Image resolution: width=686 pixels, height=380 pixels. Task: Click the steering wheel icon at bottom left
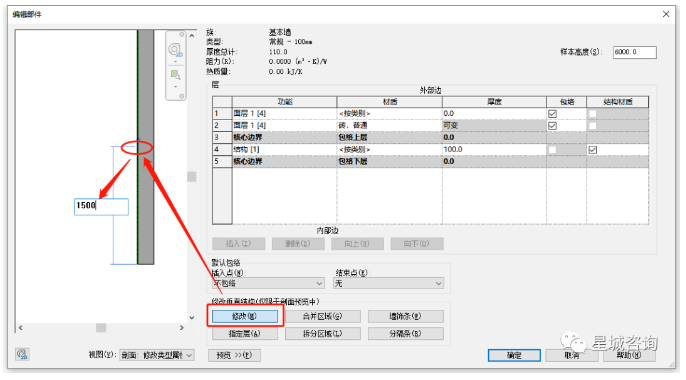[22, 354]
